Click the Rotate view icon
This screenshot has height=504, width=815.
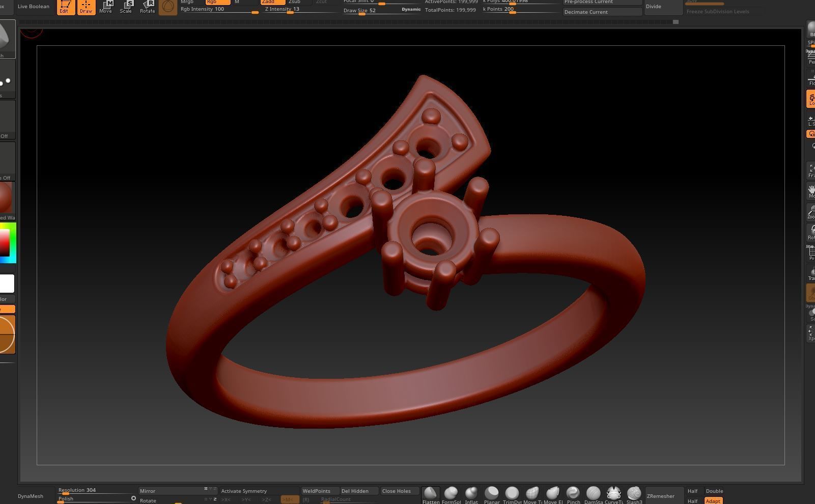pyautogui.click(x=811, y=233)
